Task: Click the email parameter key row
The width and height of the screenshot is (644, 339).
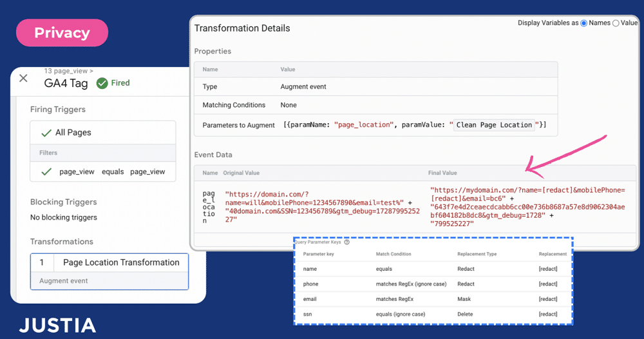Action: 433,299
